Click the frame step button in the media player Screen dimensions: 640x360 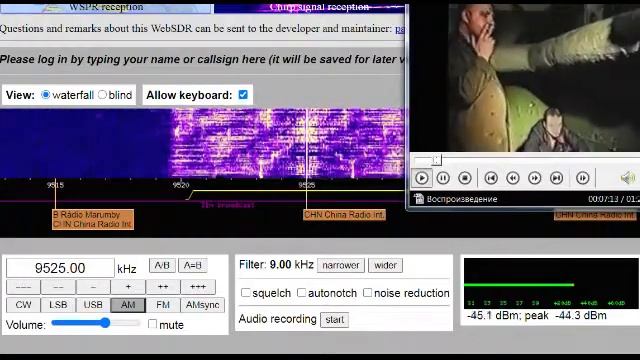click(582, 178)
